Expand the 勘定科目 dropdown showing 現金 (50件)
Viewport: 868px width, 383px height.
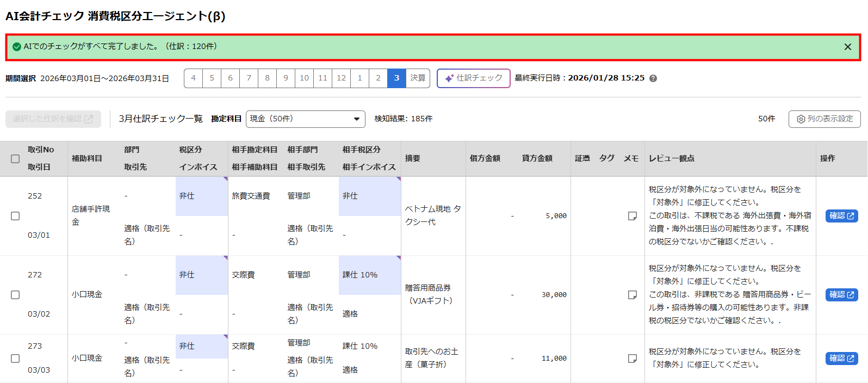click(305, 119)
